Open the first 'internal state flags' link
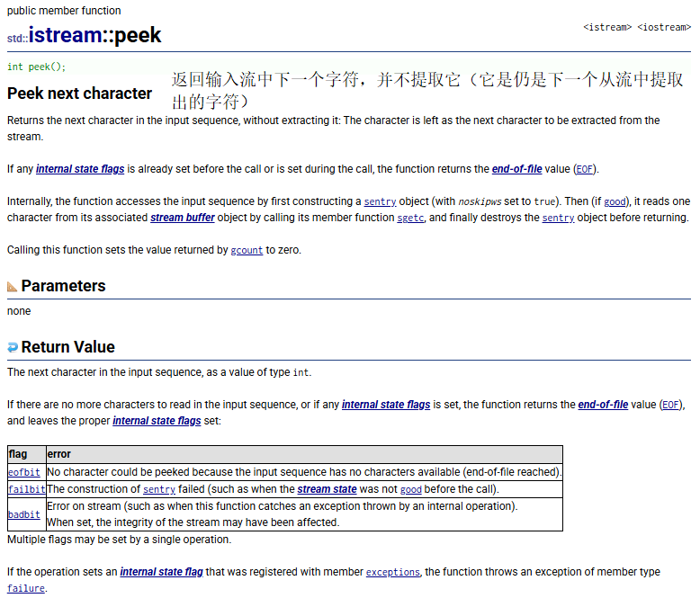Viewport: 700px width, 607px height. pyautogui.click(x=80, y=169)
